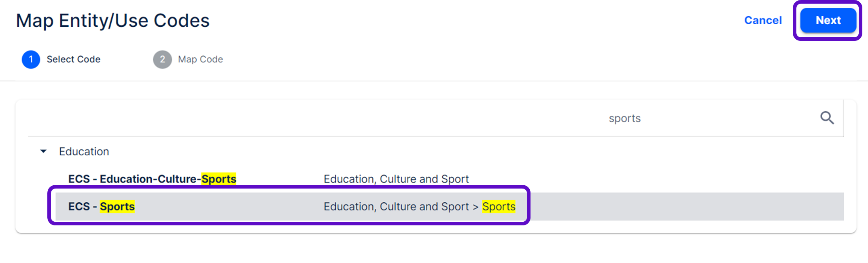Screen dimensions: 868x263
Task: Go to the Map Code step label
Action: coord(200,59)
